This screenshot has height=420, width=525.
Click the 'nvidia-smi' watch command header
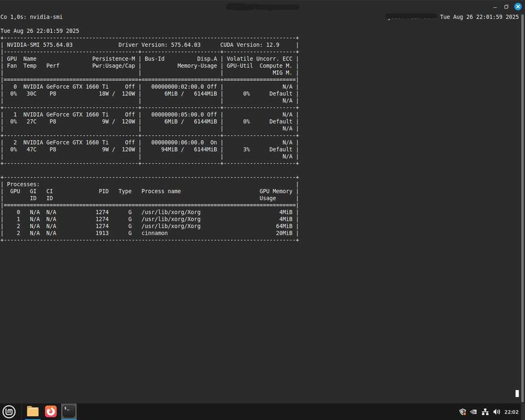(46, 17)
